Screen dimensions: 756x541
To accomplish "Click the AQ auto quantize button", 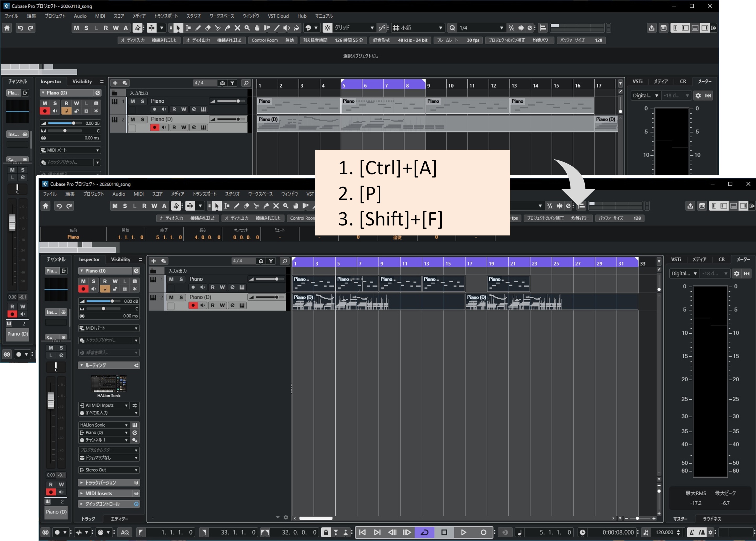I will (125, 532).
